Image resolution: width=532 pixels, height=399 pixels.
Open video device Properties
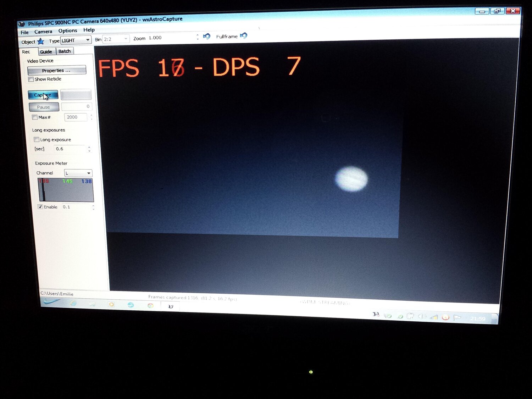point(57,70)
